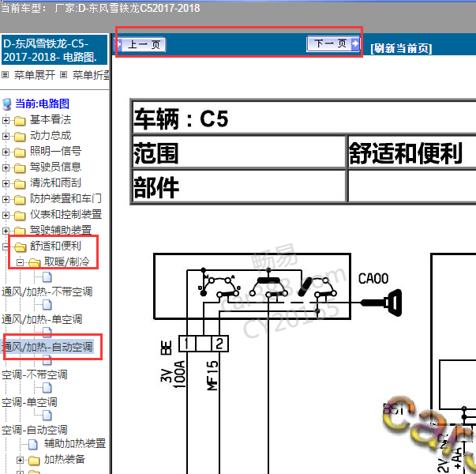Click 菜单展开 to expand the menu
The width and height of the screenshot is (476, 474).
tap(34, 75)
